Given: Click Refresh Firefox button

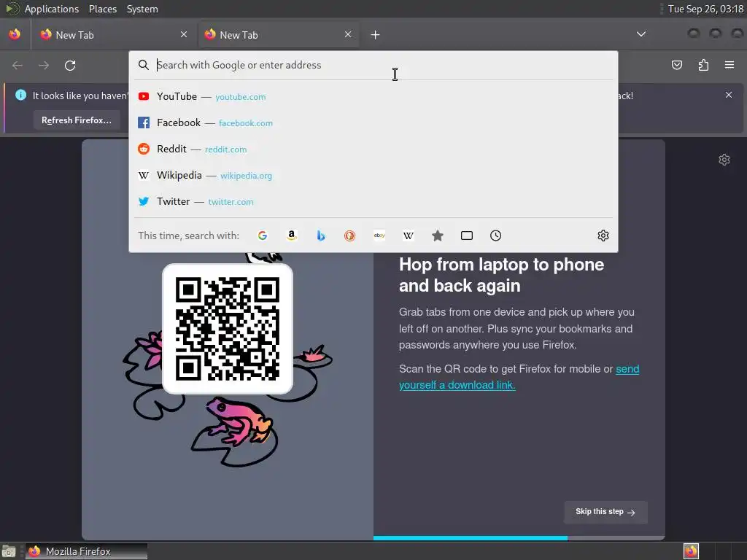Looking at the screenshot, I should 77,120.
